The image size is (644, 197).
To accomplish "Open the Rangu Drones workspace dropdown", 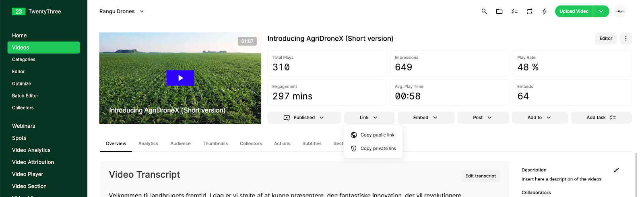I will [x=122, y=11].
